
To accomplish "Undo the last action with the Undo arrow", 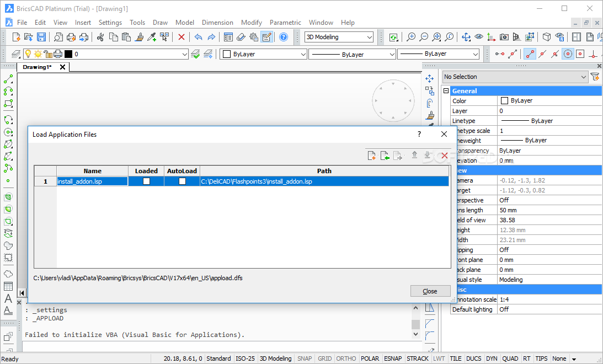I will coord(199,37).
